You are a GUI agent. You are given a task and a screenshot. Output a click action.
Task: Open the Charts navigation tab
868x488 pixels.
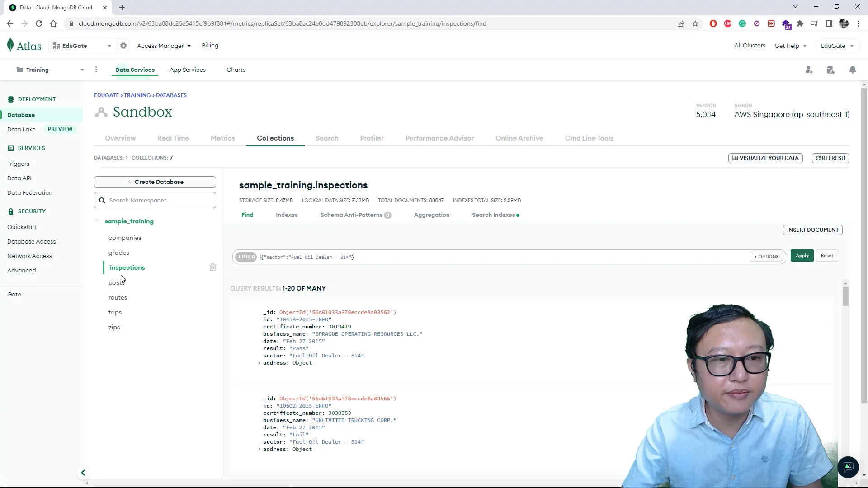[236, 70]
